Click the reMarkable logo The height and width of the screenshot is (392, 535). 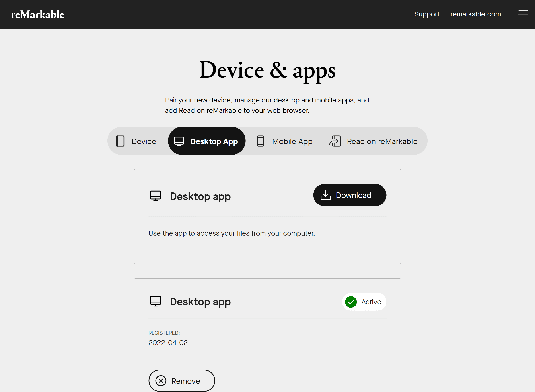38,14
